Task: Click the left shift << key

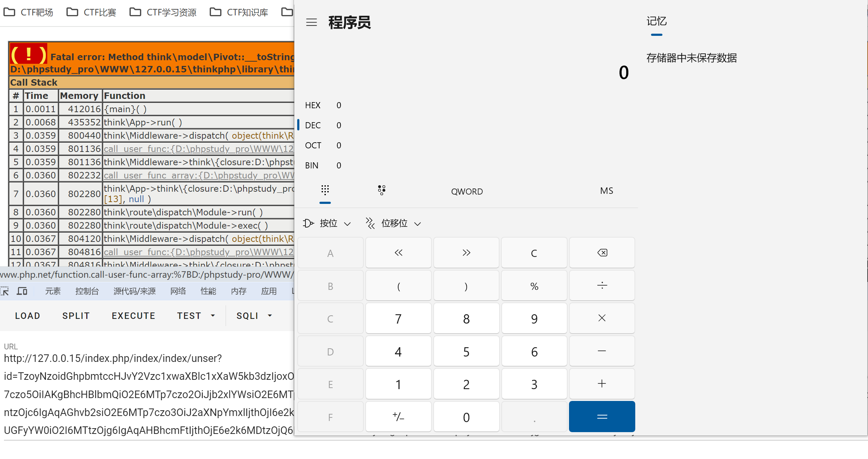Action: pos(398,253)
